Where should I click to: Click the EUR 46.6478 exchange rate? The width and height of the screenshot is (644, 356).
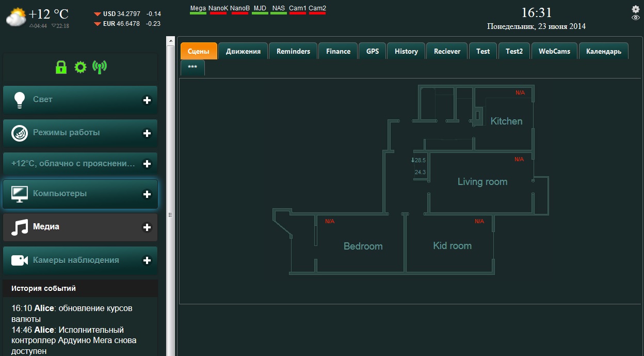[121, 24]
